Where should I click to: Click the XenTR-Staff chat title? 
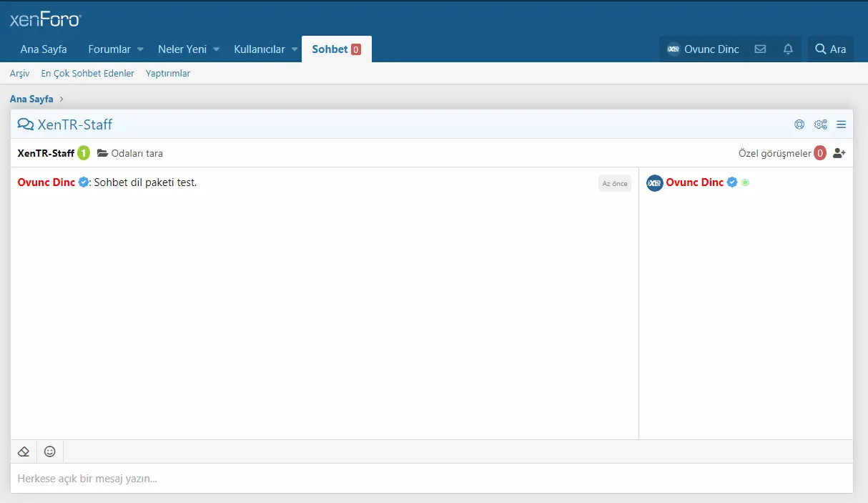75,124
